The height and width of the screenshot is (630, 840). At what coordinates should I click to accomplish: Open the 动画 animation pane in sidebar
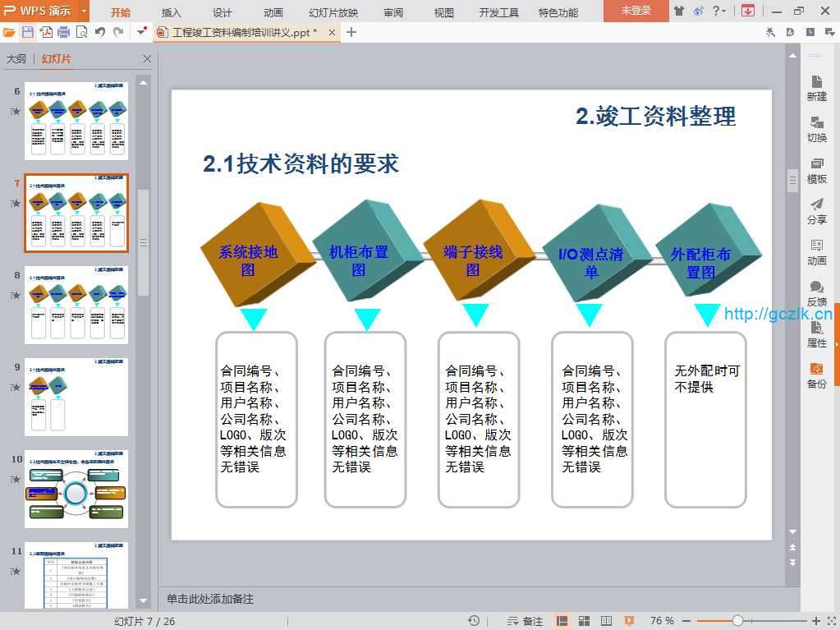pyautogui.click(x=816, y=252)
